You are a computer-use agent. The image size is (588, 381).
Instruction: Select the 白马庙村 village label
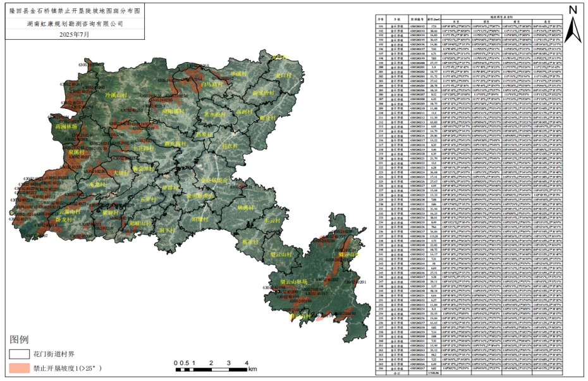(212, 84)
